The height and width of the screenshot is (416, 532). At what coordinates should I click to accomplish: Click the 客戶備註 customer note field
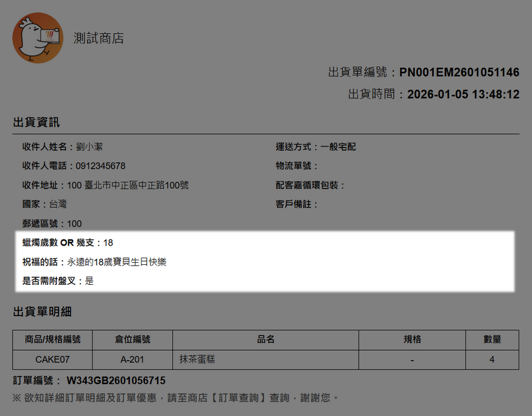click(x=297, y=204)
